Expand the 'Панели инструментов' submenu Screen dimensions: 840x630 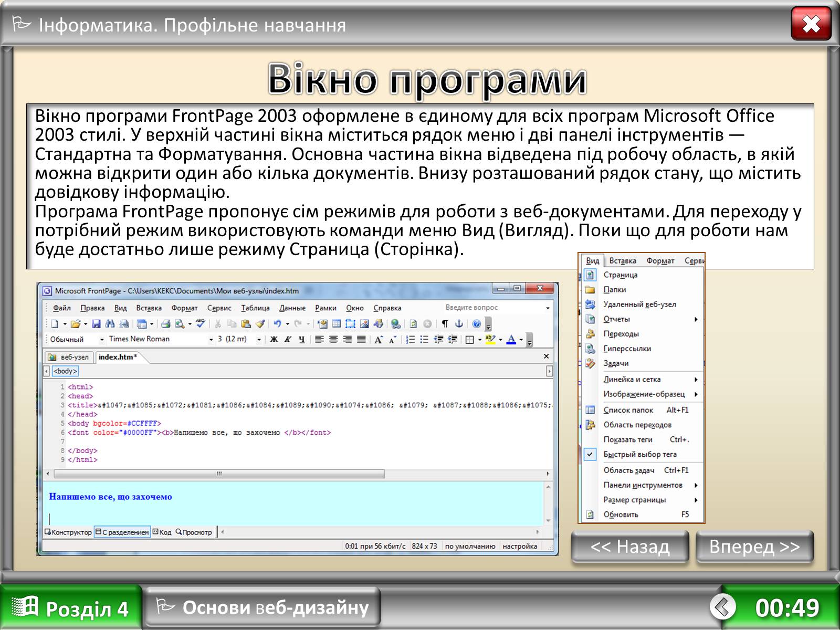tap(643, 485)
